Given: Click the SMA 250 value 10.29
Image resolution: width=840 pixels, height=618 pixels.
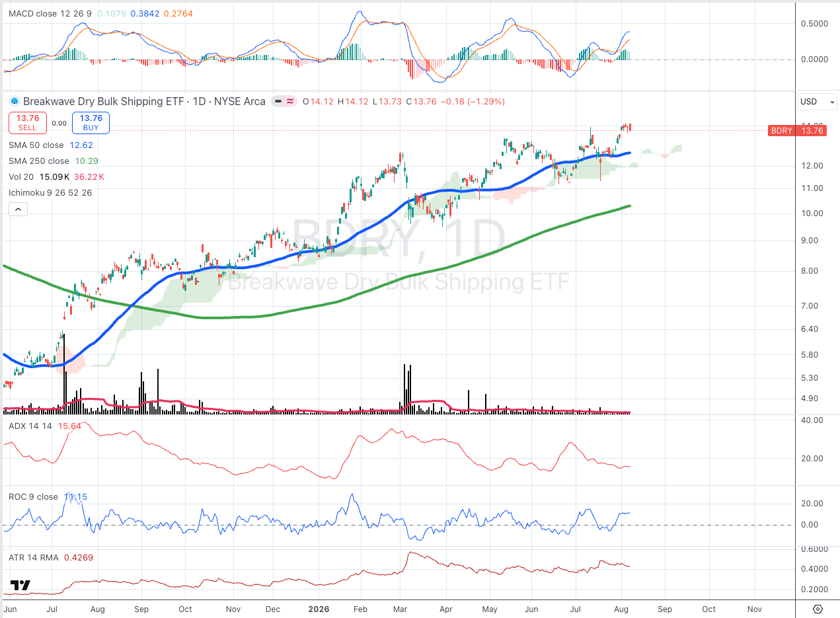Looking at the screenshot, I should [x=87, y=161].
